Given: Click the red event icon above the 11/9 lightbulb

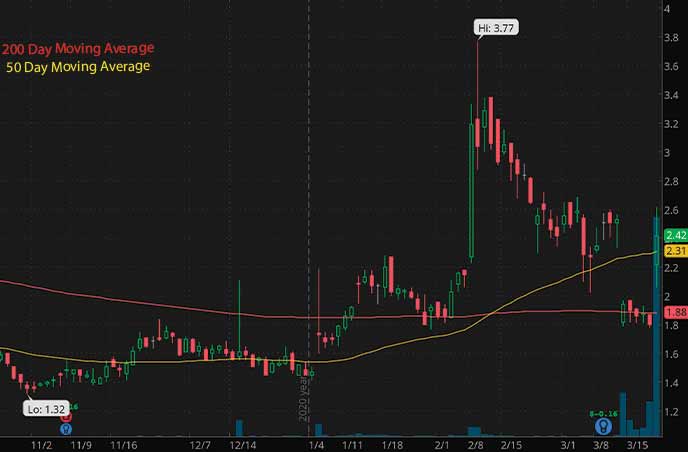Looking at the screenshot, I should (x=66, y=417).
